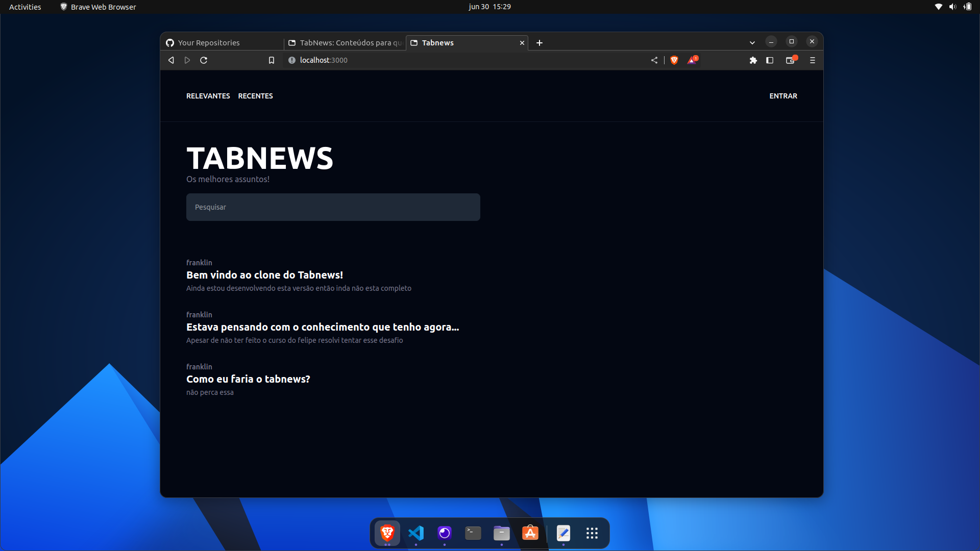Go back using back arrow
Screen dimensions: 980x551
171,60
